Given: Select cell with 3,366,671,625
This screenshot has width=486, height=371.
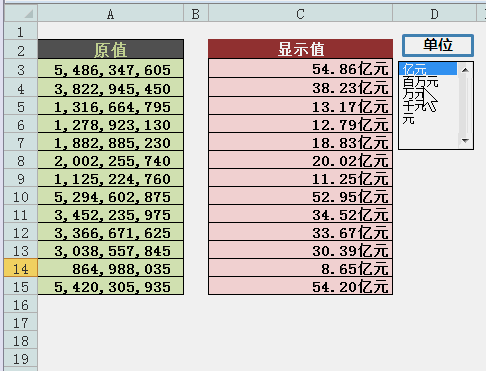Looking at the screenshot, I should point(111,232).
